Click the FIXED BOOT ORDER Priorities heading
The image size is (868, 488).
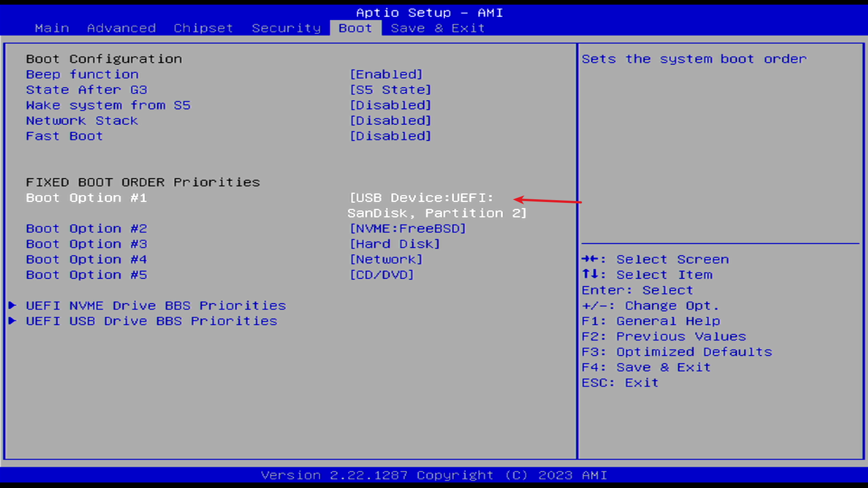click(x=143, y=182)
